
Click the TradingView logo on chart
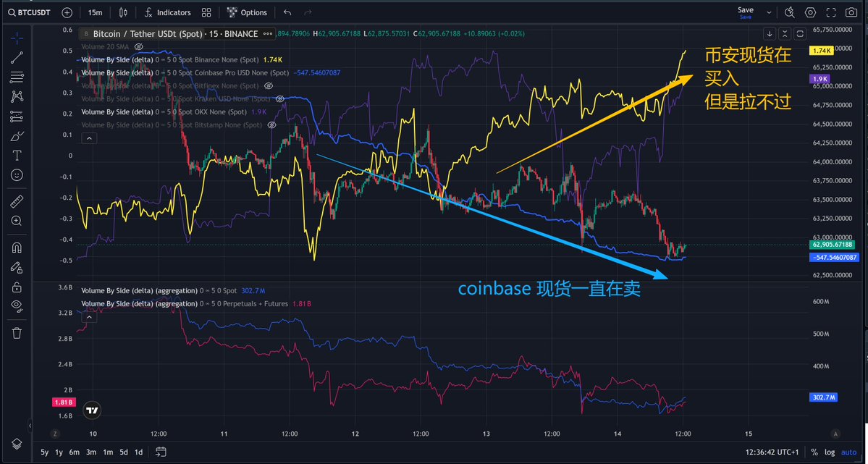(93, 410)
